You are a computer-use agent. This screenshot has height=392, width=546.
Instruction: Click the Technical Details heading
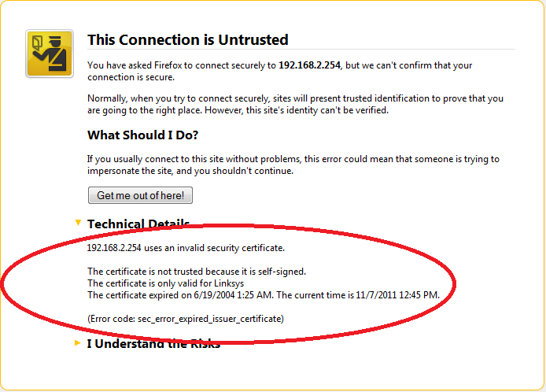138,224
